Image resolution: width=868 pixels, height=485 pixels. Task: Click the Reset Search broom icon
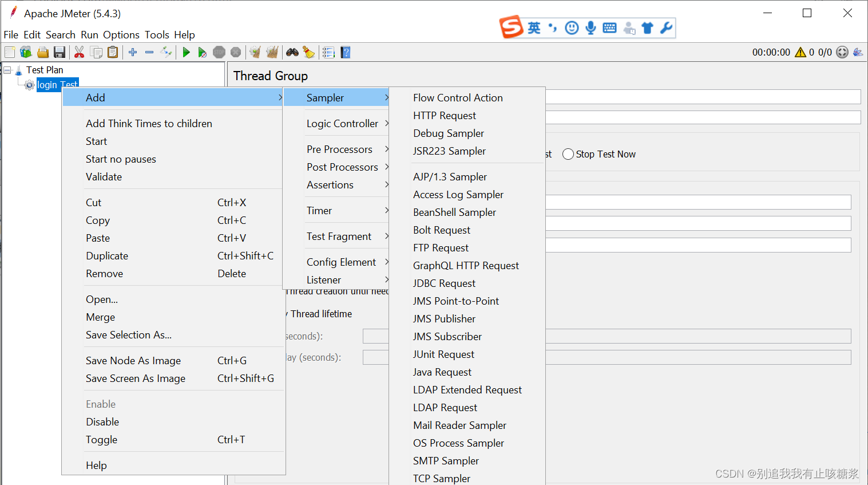pos(309,52)
